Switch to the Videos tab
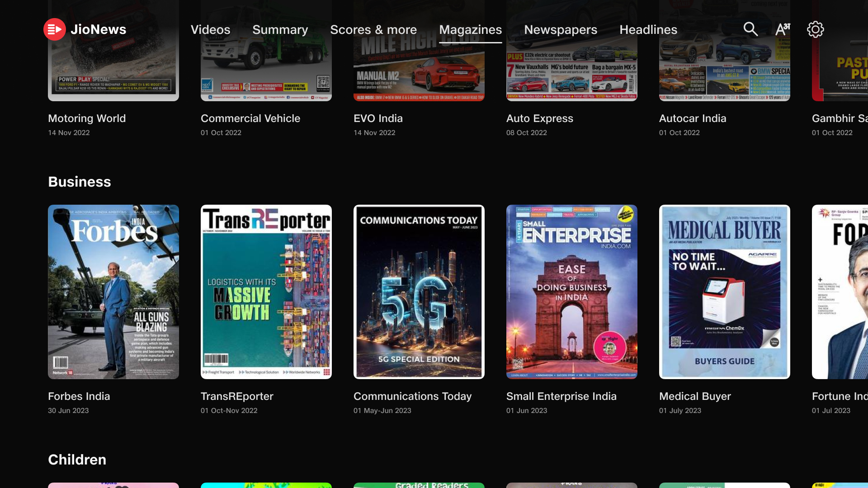This screenshot has height=488, width=868. click(x=210, y=30)
